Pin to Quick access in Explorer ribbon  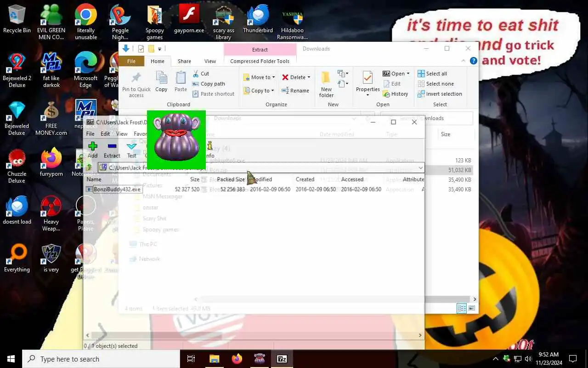click(136, 85)
